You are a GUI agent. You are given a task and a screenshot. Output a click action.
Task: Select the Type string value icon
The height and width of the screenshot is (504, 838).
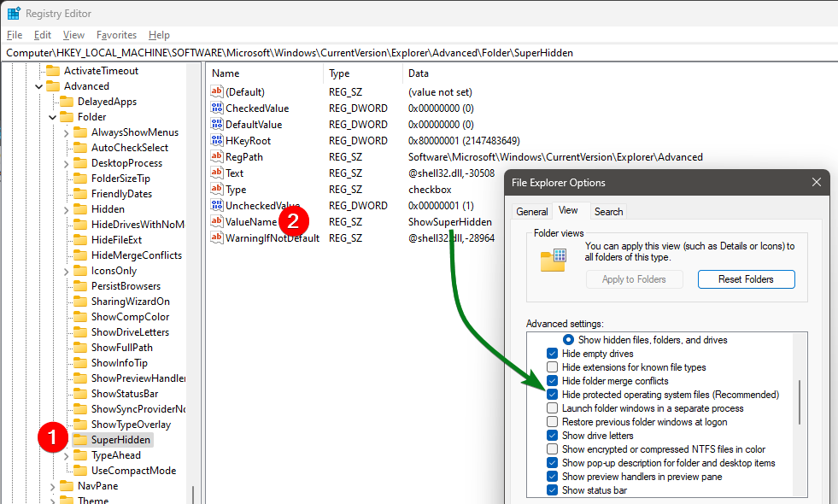point(216,189)
